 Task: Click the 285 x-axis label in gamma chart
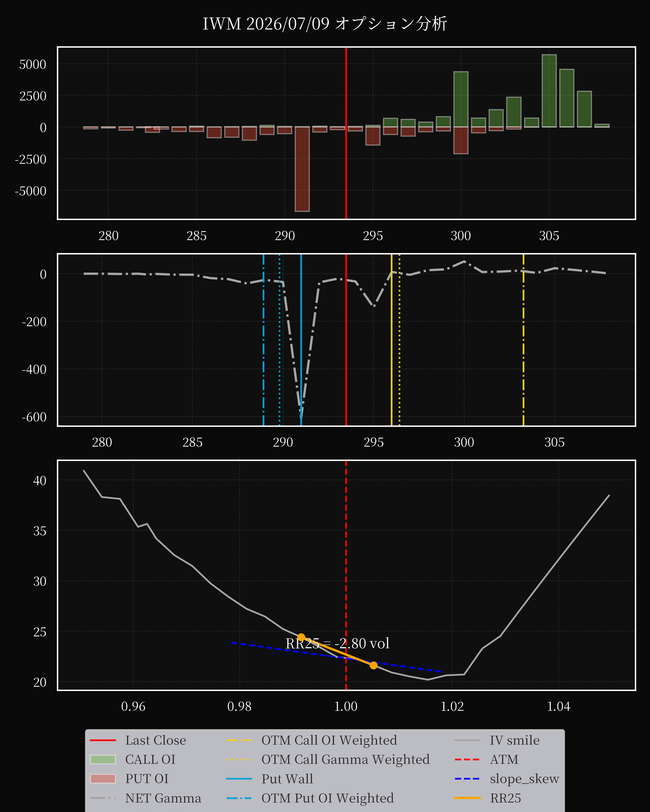[193, 442]
